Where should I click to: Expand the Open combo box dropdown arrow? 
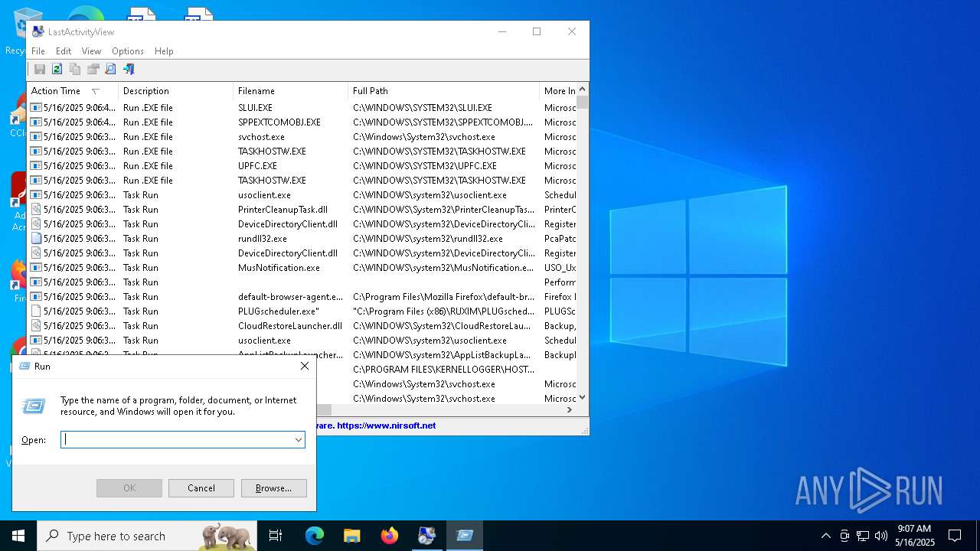[298, 440]
